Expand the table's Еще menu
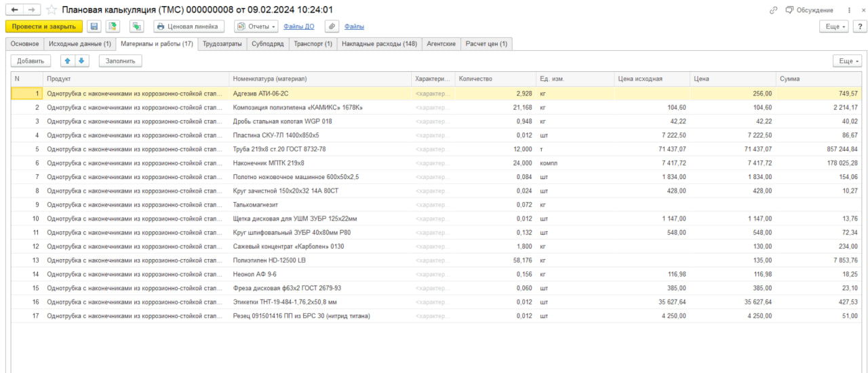This screenshot has width=868, height=373. pyautogui.click(x=848, y=60)
